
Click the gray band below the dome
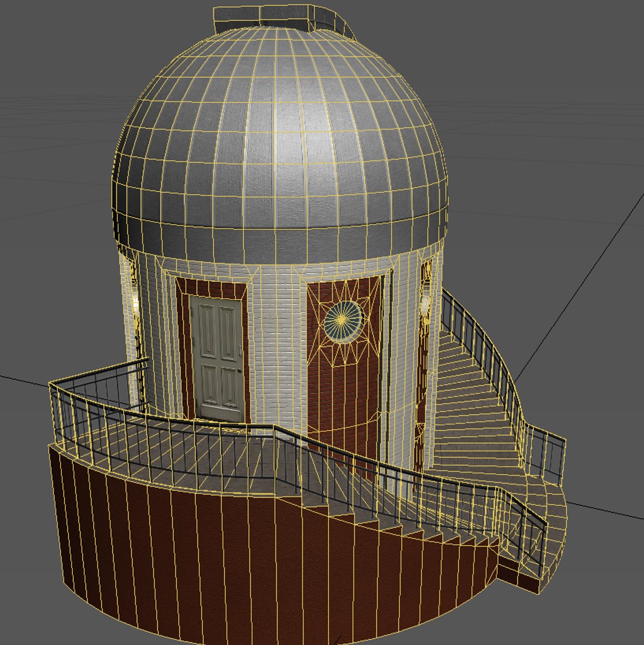click(x=279, y=236)
